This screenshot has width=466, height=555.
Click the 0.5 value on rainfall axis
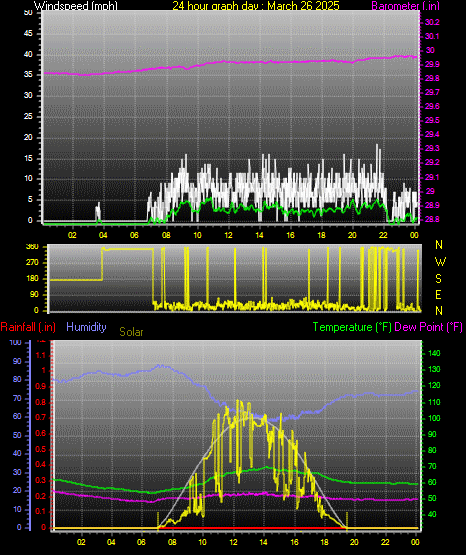click(41, 449)
